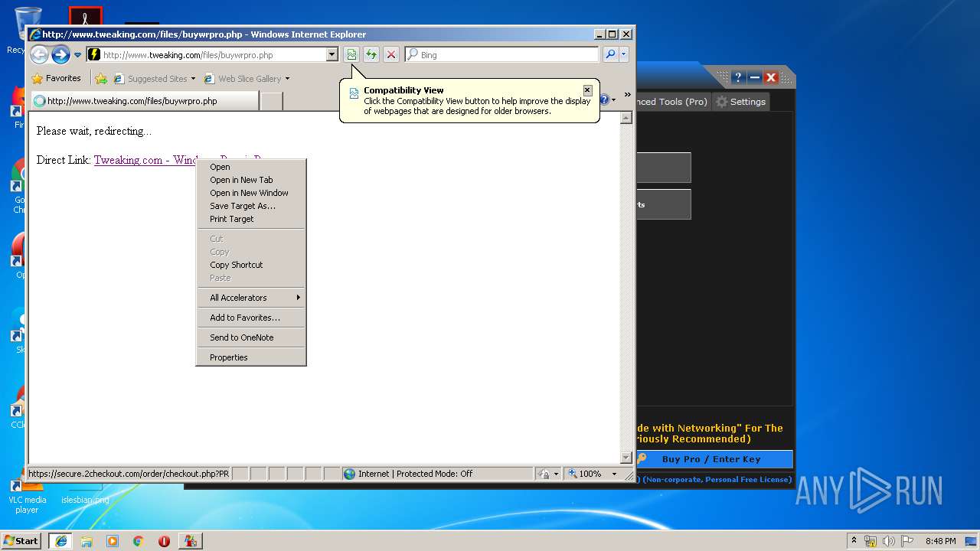Image resolution: width=980 pixels, height=551 pixels.
Task: Open recent pages dropdown next to Forward
Action: (x=77, y=55)
